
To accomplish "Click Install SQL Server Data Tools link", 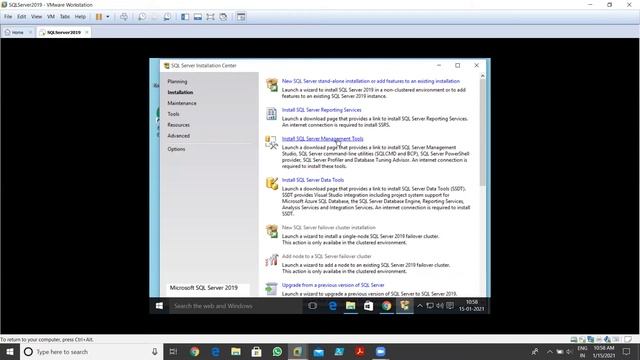I will coord(313,180).
